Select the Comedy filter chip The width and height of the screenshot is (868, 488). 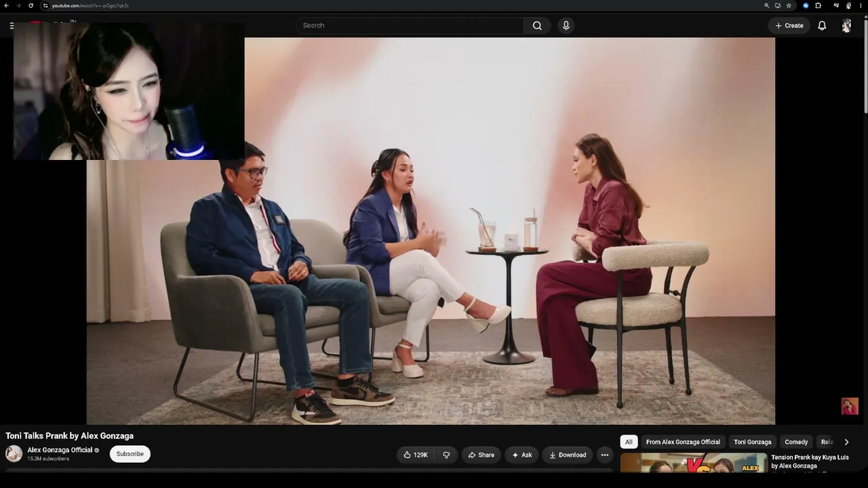click(x=796, y=442)
